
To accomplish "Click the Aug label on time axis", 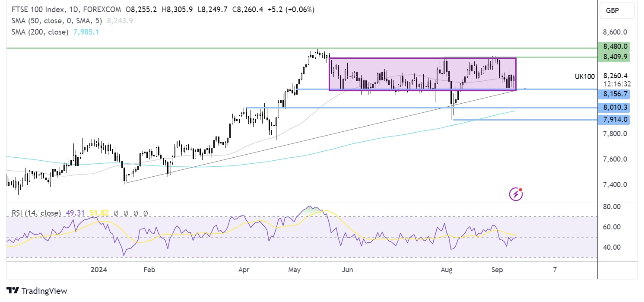I will coord(447,270).
